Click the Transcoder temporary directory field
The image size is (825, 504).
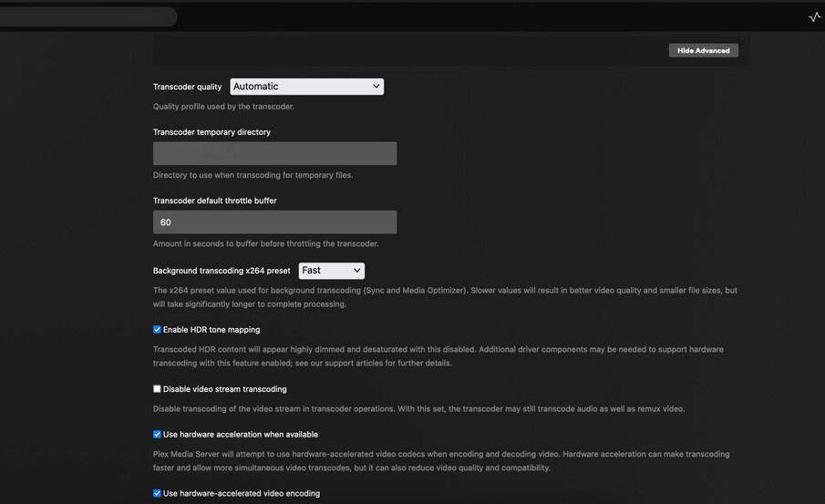coord(274,153)
